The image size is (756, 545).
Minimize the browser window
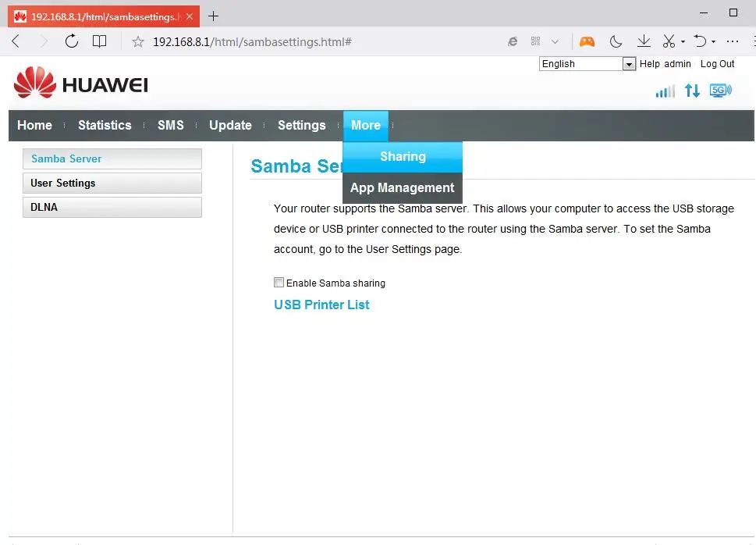click(704, 13)
